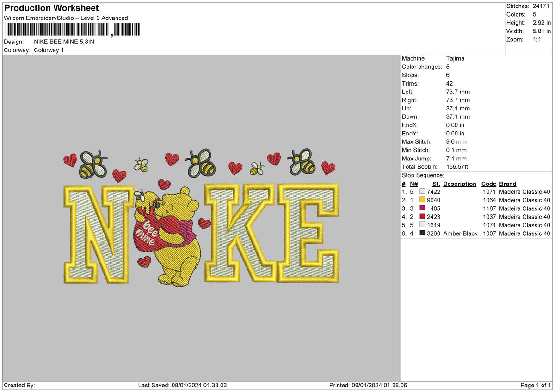Select the 'Color changes:' label
The height and width of the screenshot is (392, 555).
[x=422, y=67]
